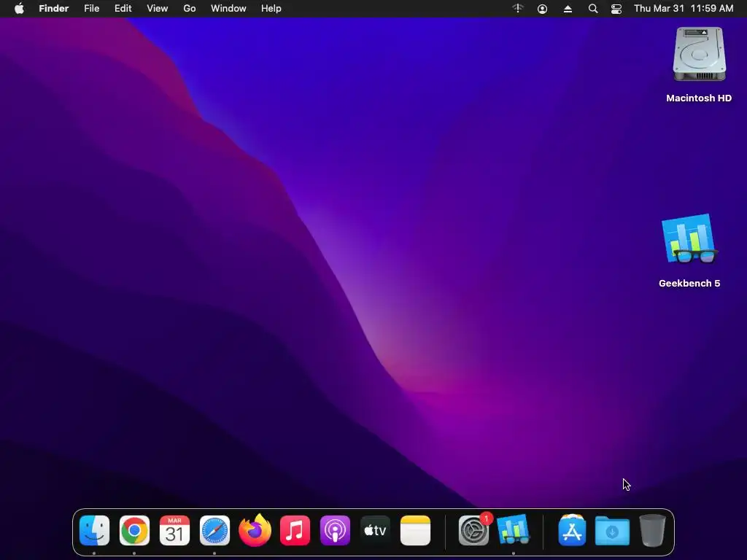The width and height of the screenshot is (747, 560).
Task: Open the Calendar app in Dock
Action: (x=174, y=530)
